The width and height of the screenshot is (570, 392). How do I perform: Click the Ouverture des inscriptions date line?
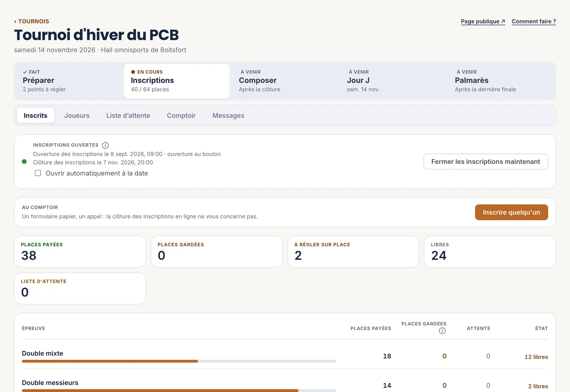tap(127, 154)
